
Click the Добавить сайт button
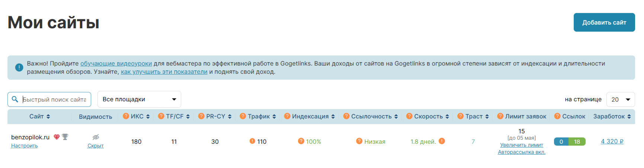click(604, 23)
